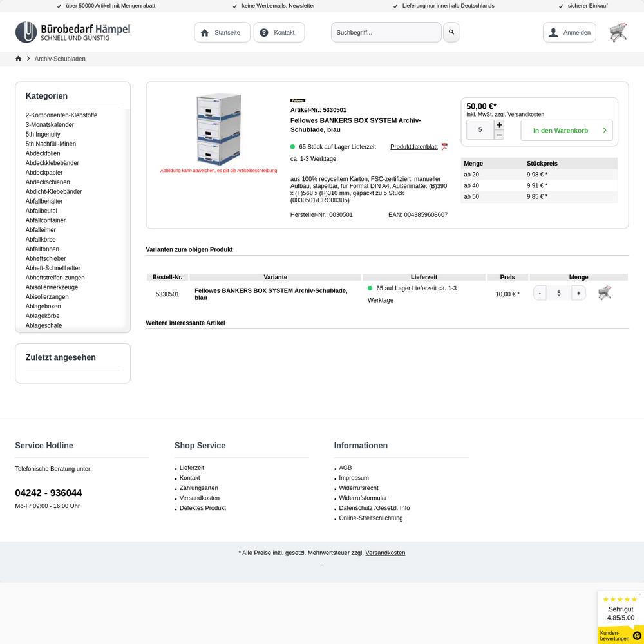Click In den Warenkorb button
This screenshot has height=644, width=644.
[567, 131]
